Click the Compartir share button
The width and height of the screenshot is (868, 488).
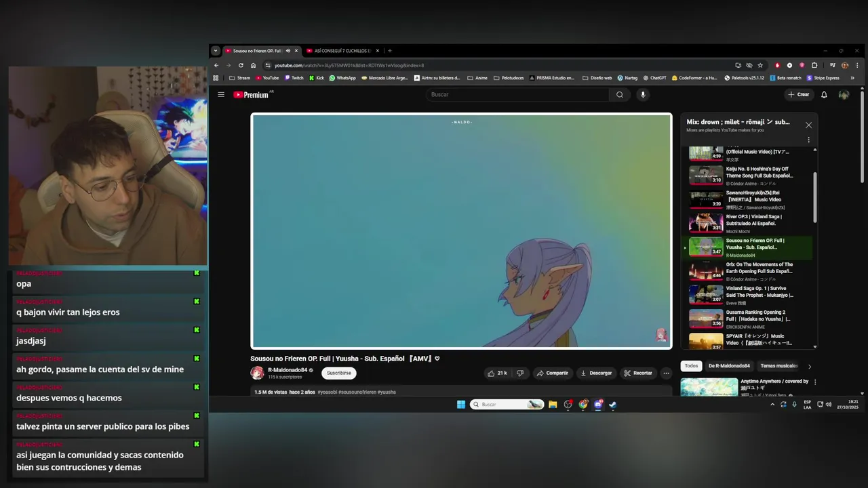point(552,373)
